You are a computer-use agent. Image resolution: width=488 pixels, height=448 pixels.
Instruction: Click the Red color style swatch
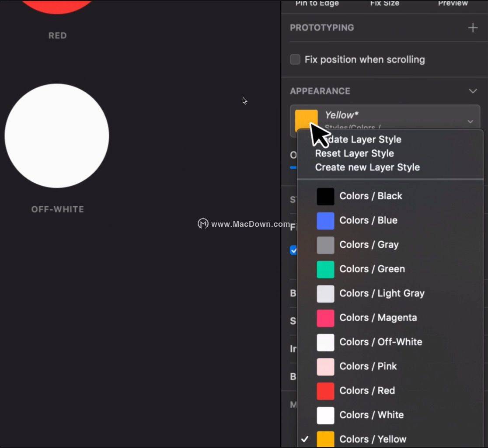tap(325, 391)
